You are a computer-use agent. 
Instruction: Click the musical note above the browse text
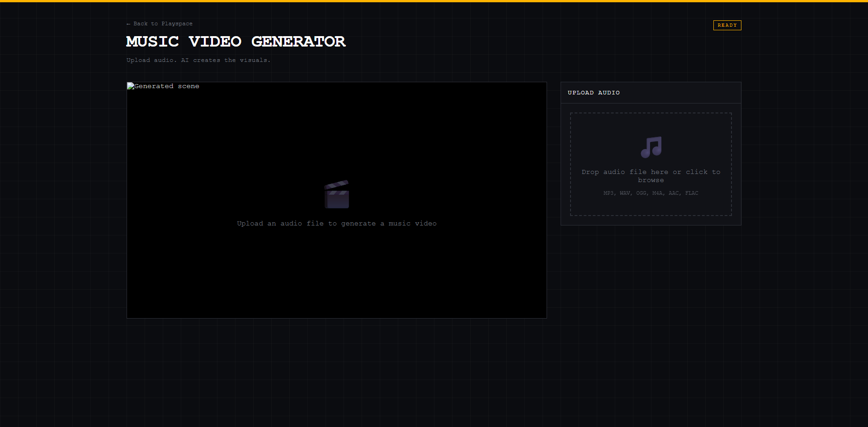(x=651, y=147)
